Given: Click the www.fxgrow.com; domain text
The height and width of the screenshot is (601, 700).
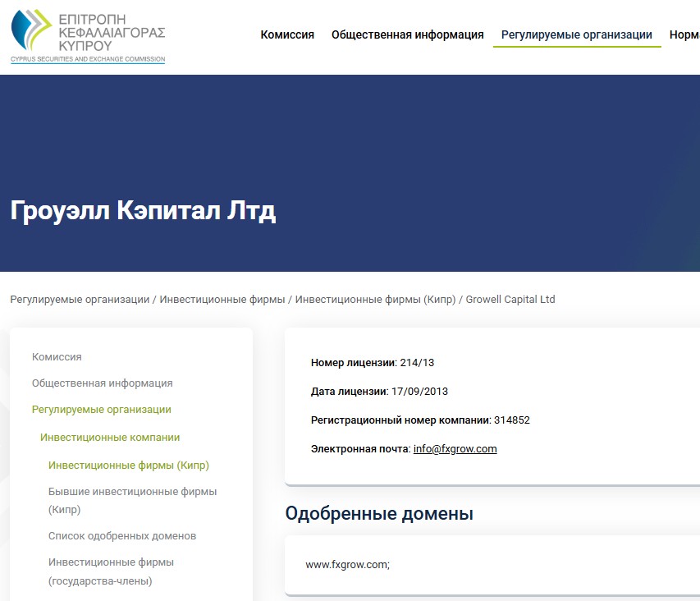Looking at the screenshot, I should tap(347, 564).
